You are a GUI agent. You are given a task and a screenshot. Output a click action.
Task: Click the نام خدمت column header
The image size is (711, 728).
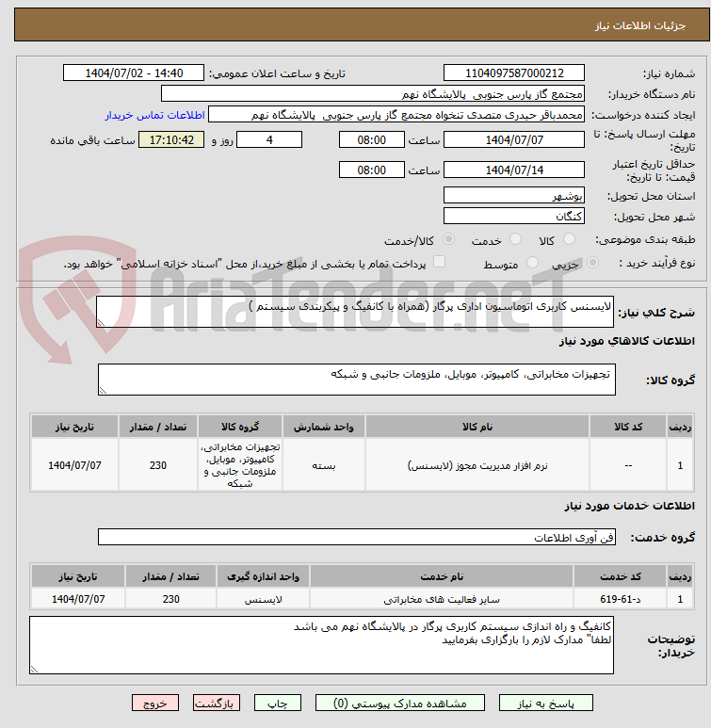442,576
